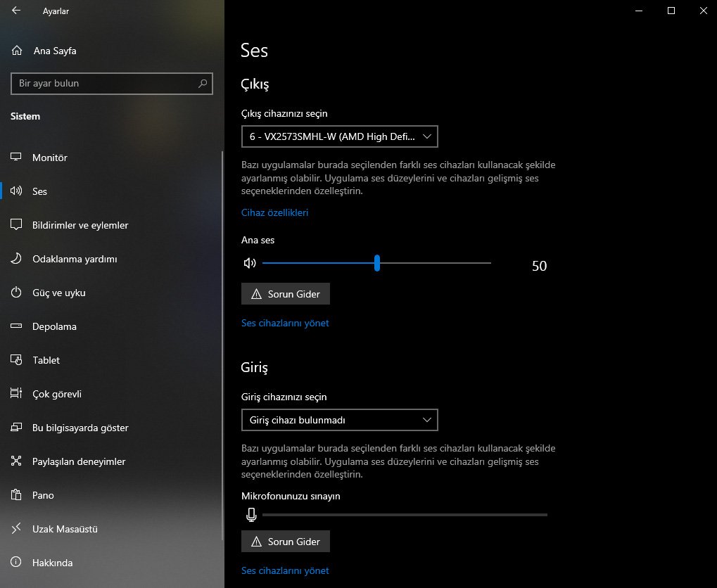Click the back arrow icon in Ayarlar
The height and width of the screenshot is (588, 717).
point(16,11)
